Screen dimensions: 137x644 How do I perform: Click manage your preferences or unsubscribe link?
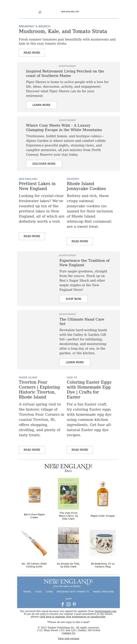(x=72, y=617)
